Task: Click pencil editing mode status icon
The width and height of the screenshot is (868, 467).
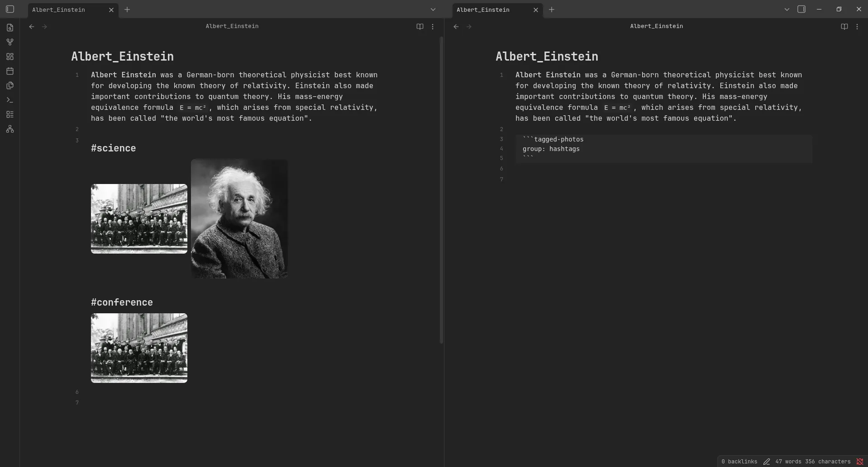Action: (x=767, y=462)
